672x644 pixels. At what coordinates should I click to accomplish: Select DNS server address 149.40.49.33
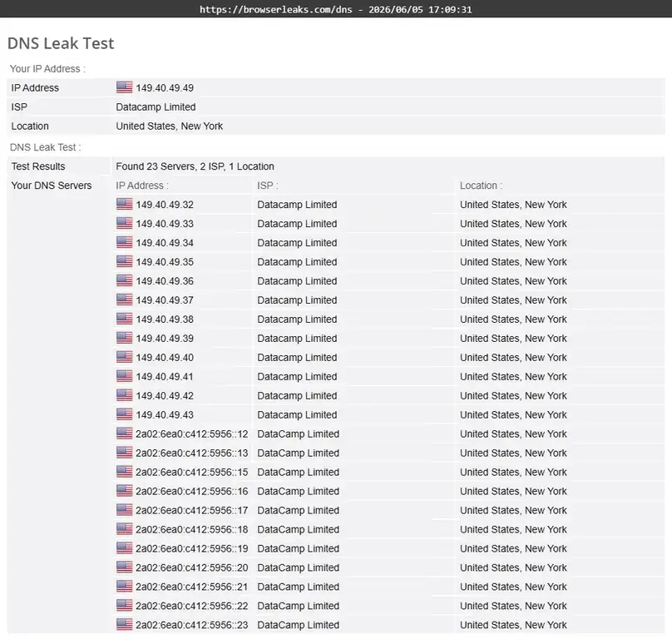click(x=165, y=224)
